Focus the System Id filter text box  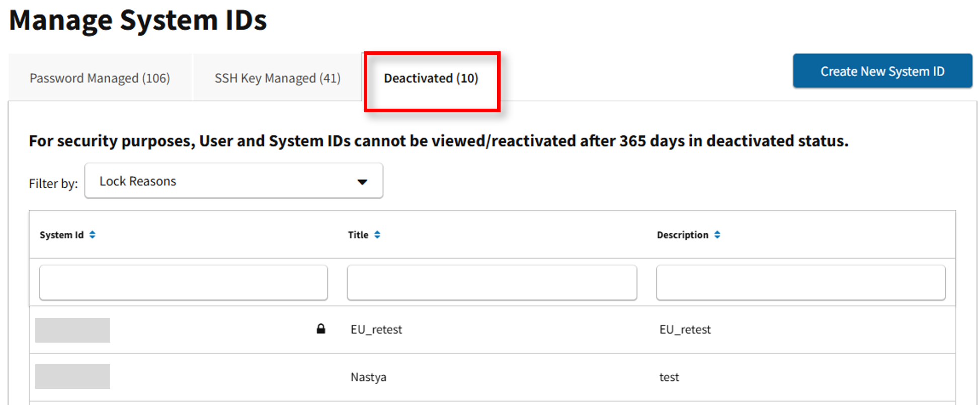184,283
